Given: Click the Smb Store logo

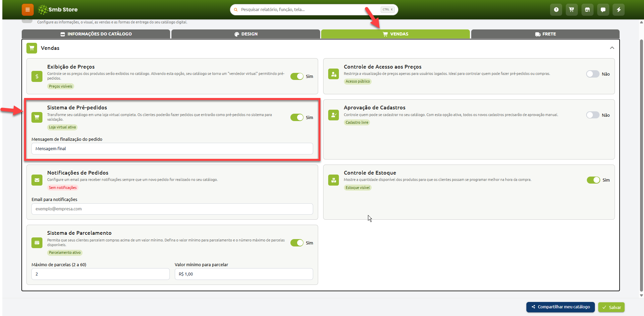Looking at the screenshot, I should click(x=57, y=10).
